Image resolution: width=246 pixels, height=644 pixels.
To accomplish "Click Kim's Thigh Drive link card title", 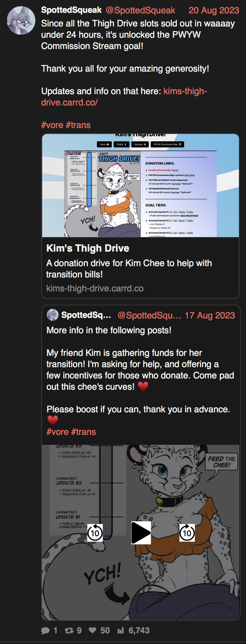I will (88, 248).
